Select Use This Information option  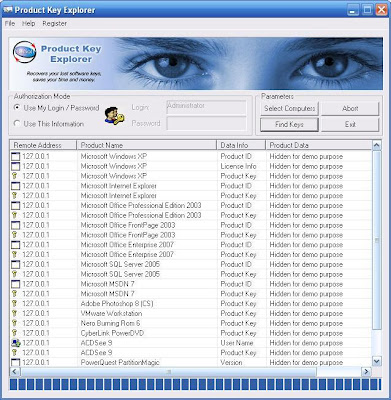coord(49,124)
